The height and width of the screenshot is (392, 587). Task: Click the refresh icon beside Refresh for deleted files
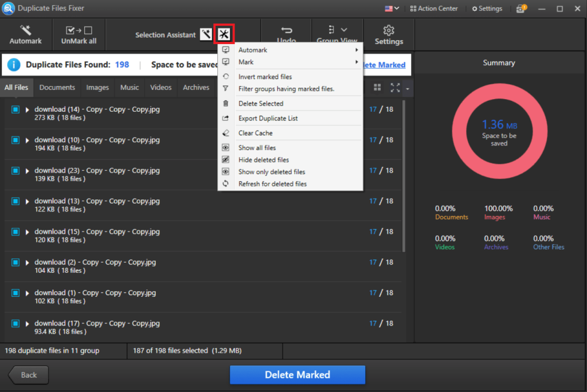226,183
